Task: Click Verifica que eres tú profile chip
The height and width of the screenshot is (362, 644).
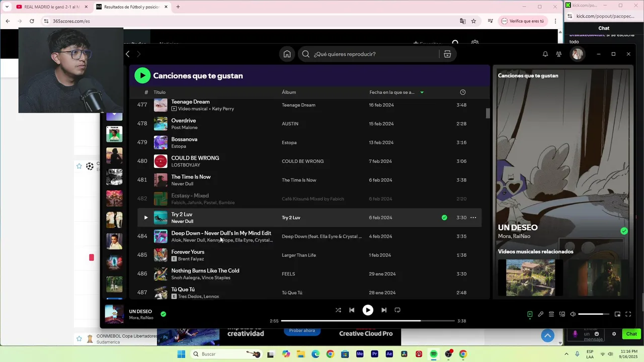Action: [x=523, y=21]
